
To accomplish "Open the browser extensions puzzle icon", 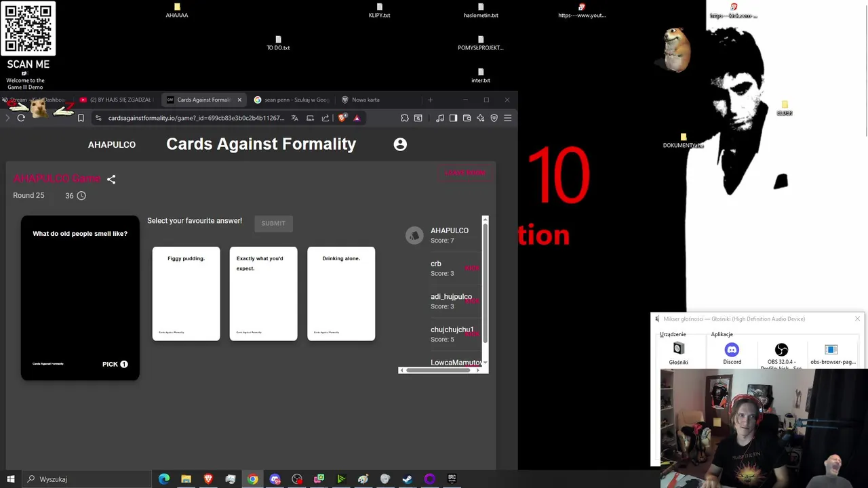I will [405, 118].
